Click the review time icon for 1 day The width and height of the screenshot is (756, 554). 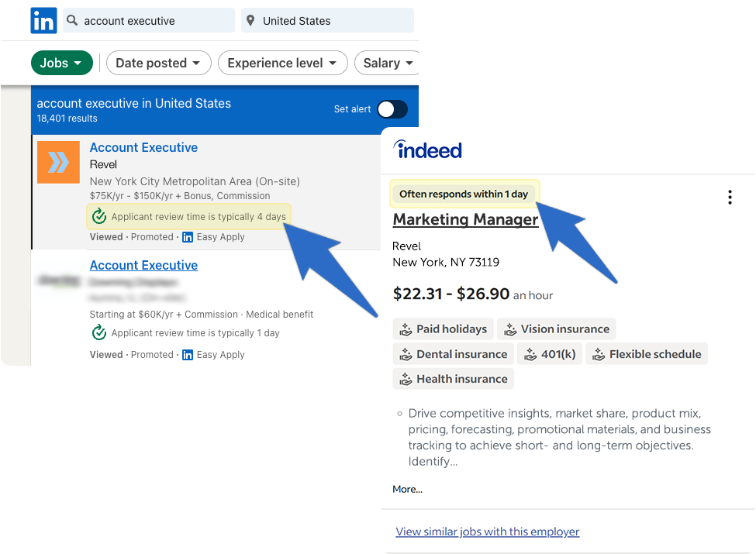tap(99, 332)
